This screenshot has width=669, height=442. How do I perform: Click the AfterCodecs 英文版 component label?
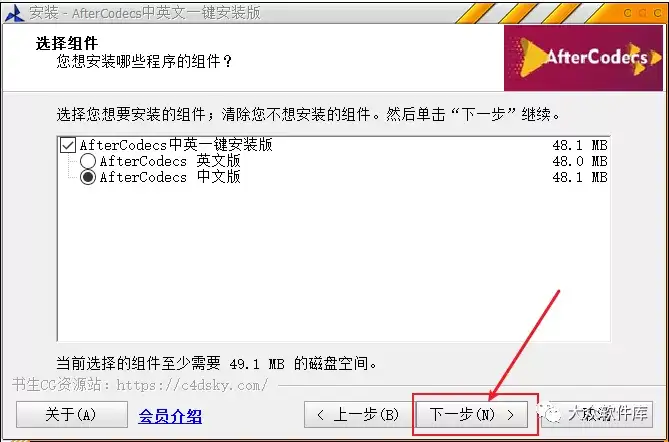point(170,161)
